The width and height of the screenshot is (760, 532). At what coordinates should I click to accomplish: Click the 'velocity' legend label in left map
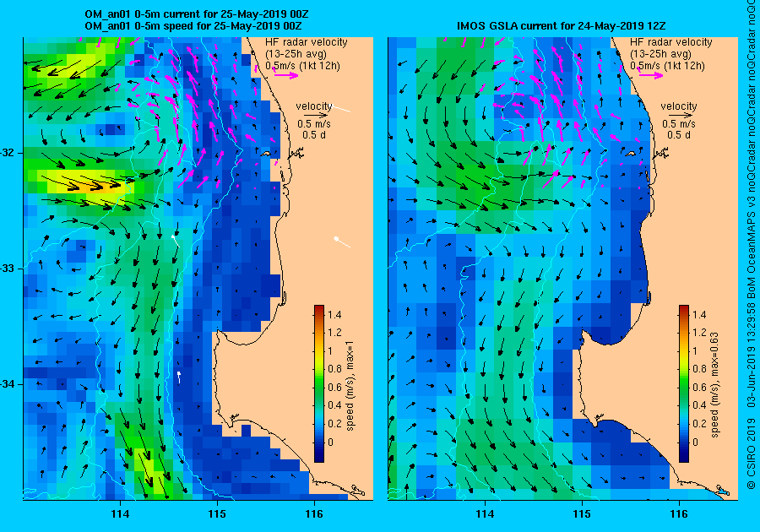314,106
